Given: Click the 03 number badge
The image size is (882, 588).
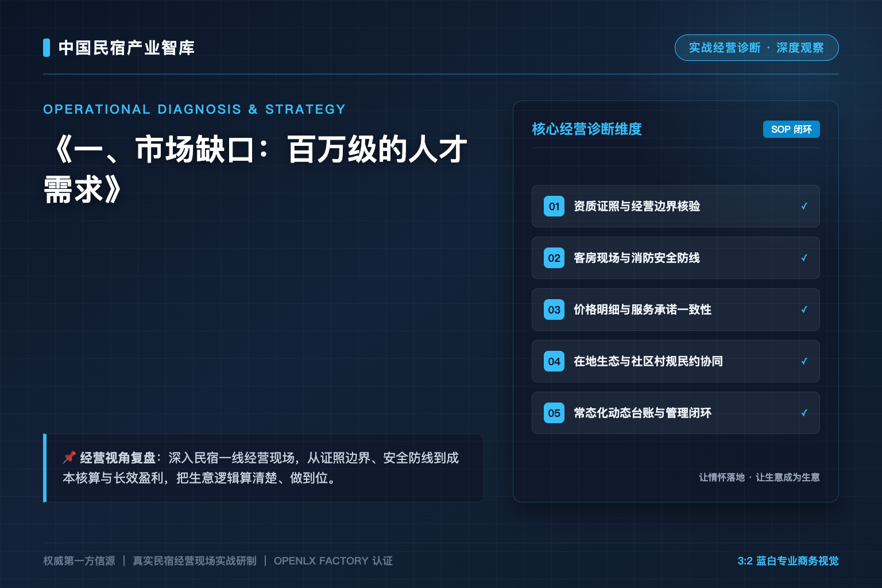Looking at the screenshot, I should 554,310.
